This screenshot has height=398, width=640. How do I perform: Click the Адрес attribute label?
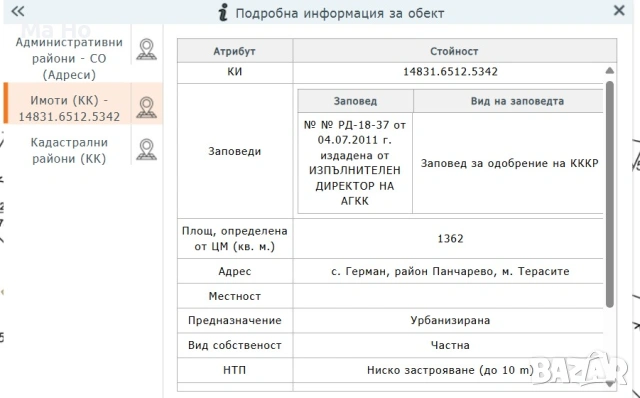(234, 271)
